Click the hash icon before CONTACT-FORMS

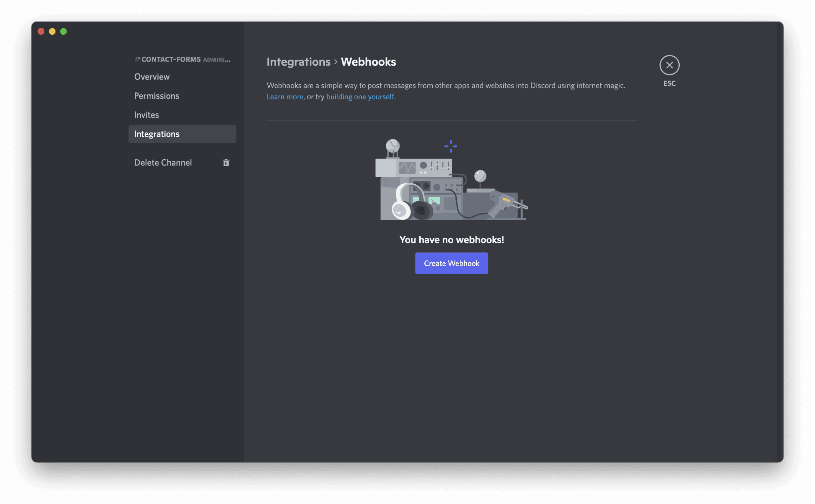pyautogui.click(x=137, y=59)
